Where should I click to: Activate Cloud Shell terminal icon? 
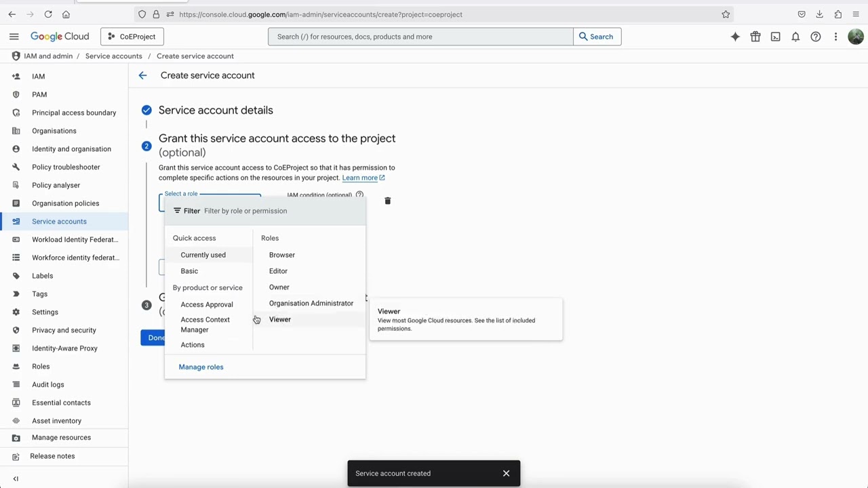click(775, 37)
